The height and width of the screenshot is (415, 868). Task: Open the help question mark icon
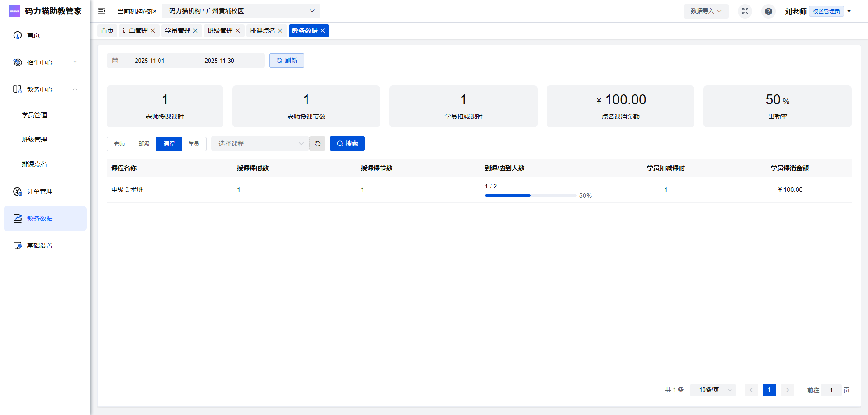click(768, 11)
